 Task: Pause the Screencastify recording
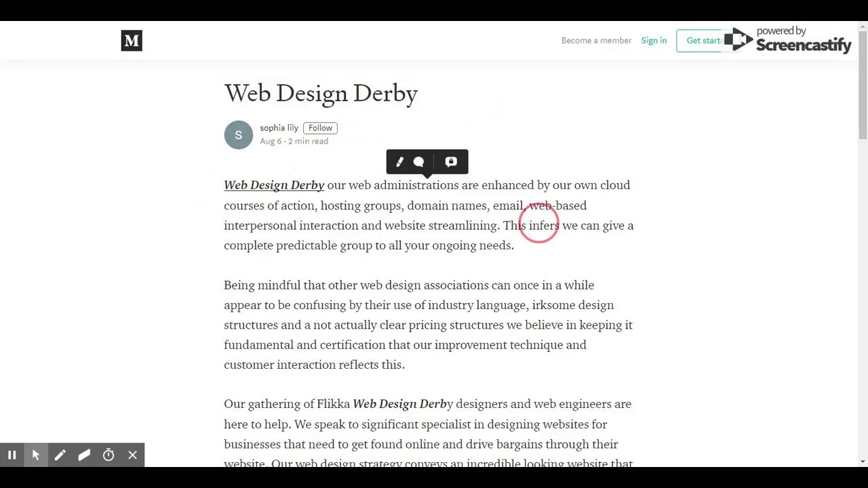[12, 455]
